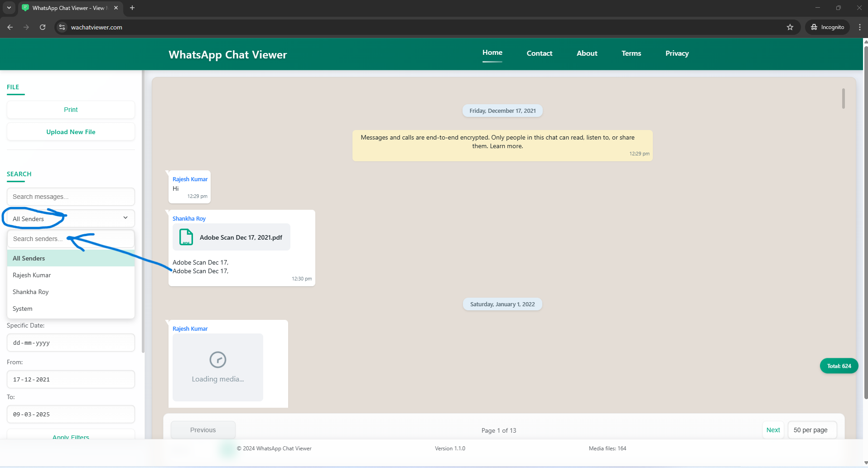868x468 pixels.
Task: Click the loading media spinner icon
Action: pyautogui.click(x=217, y=360)
